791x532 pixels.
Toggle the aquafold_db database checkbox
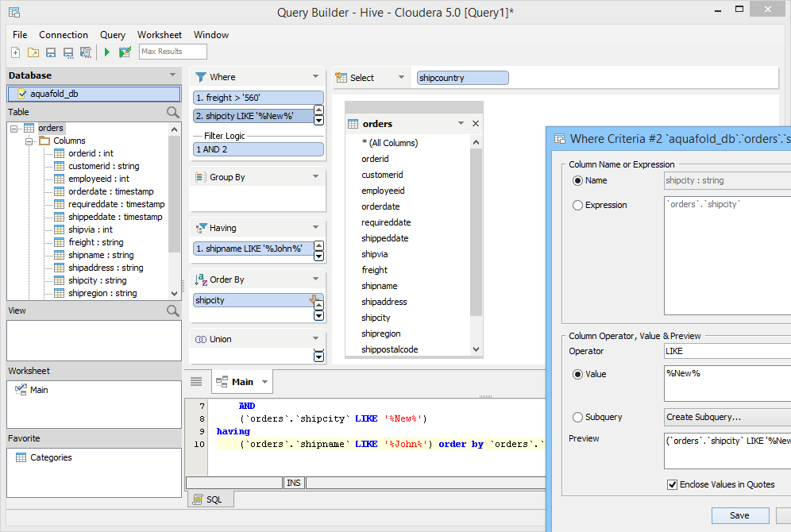pos(21,94)
